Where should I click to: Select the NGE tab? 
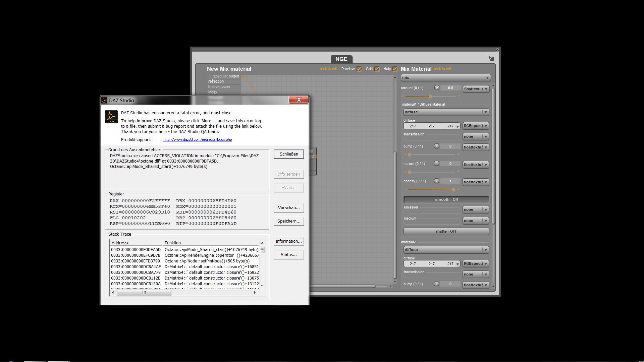point(341,59)
